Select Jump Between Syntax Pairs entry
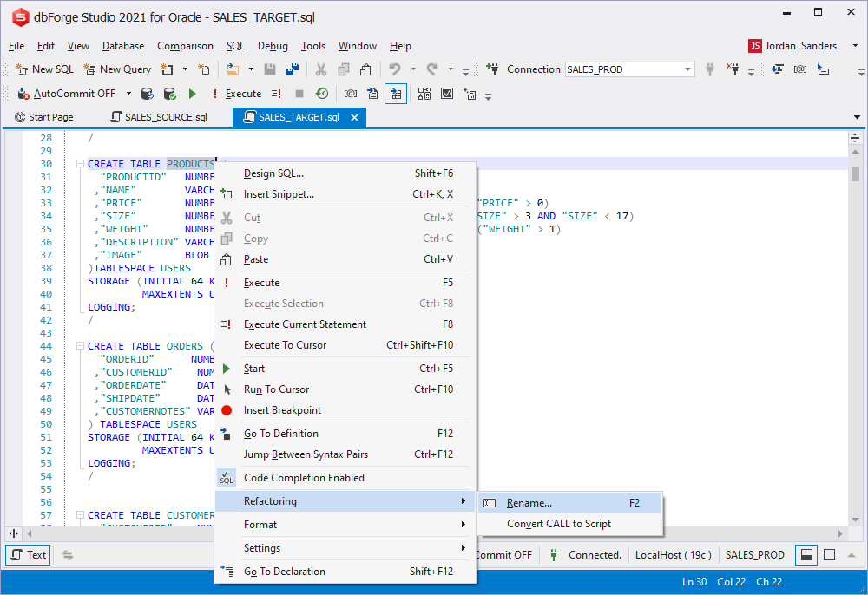Image resolution: width=868 pixels, height=595 pixels. pos(345,454)
